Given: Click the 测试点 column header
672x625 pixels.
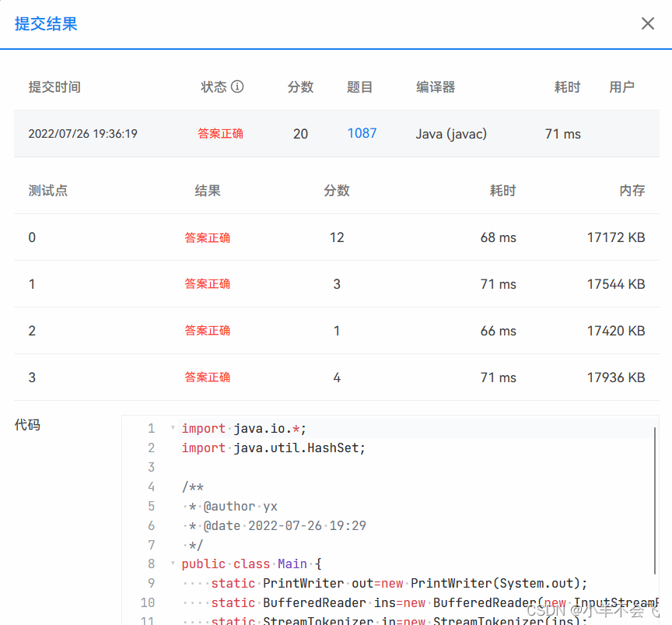Looking at the screenshot, I should pos(47,191).
